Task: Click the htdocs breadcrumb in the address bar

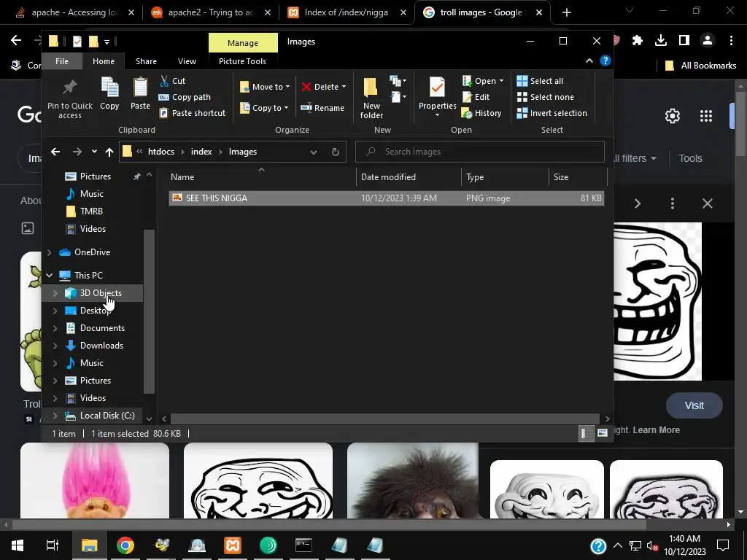Action: pos(161,152)
